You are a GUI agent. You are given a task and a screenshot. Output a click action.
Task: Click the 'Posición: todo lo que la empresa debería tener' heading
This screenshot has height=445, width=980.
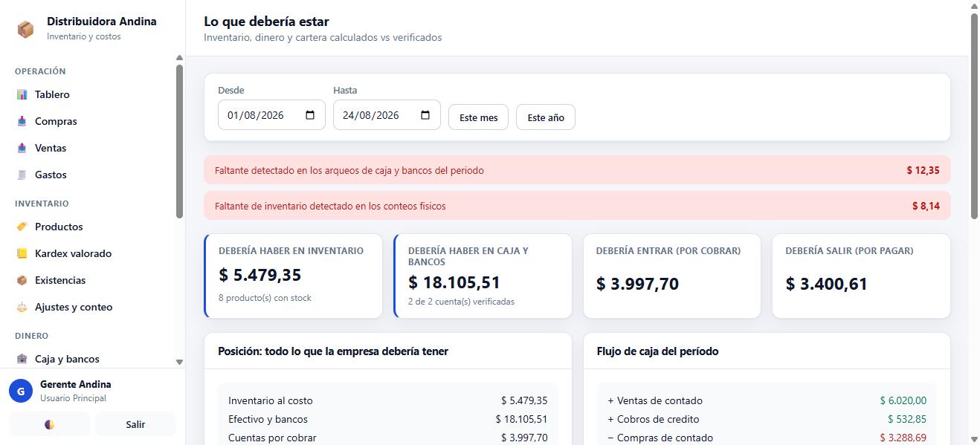[x=333, y=351]
